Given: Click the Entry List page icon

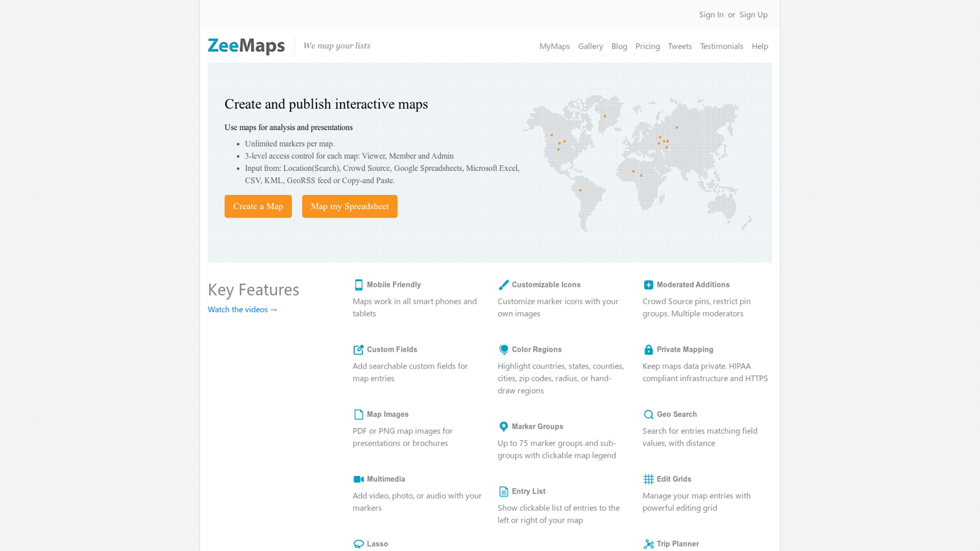Looking at the screenshot, I should [x=504, y=491].
